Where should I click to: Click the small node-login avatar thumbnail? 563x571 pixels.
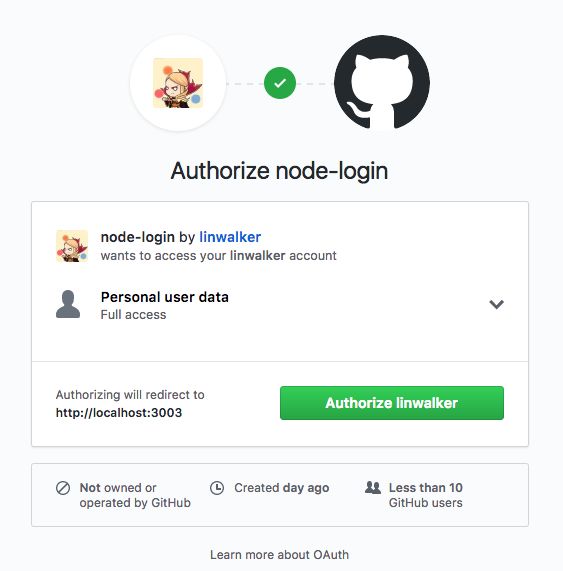(x=72, y=246)
